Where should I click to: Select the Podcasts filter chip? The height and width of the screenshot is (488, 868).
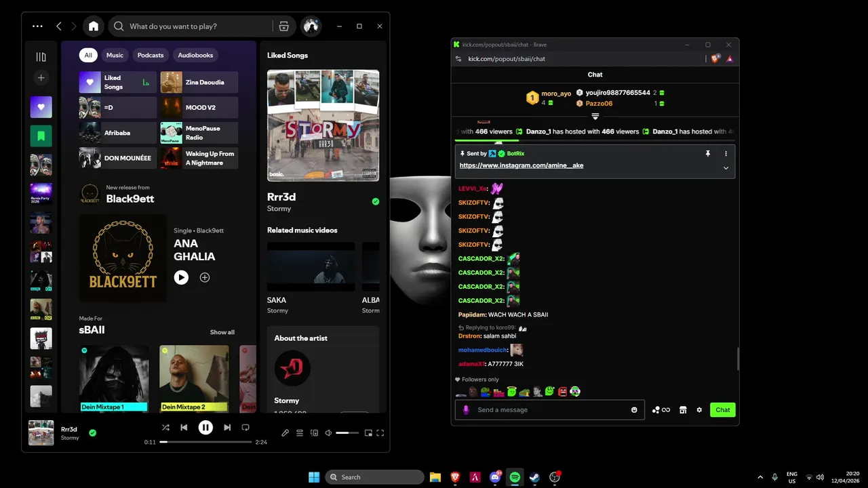151,55
